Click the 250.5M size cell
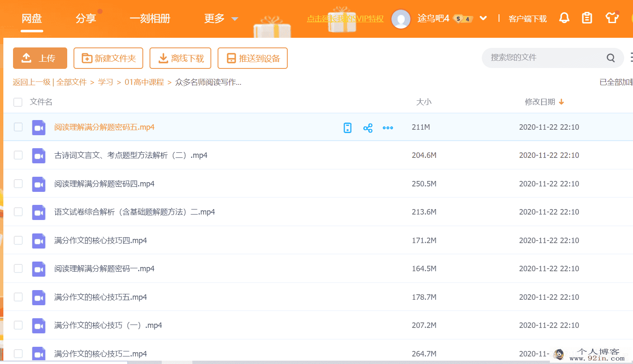This screenshot has height=364, width=633. [424, 184]
